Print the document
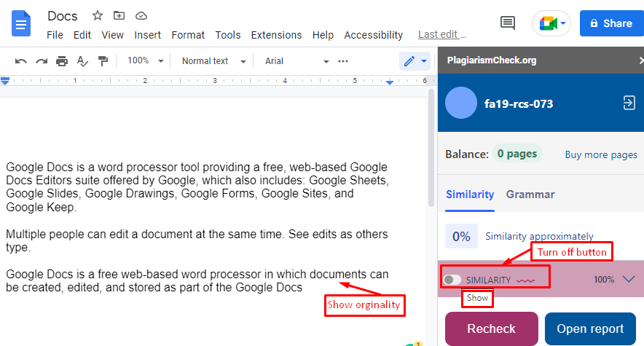 pos(62,62)
